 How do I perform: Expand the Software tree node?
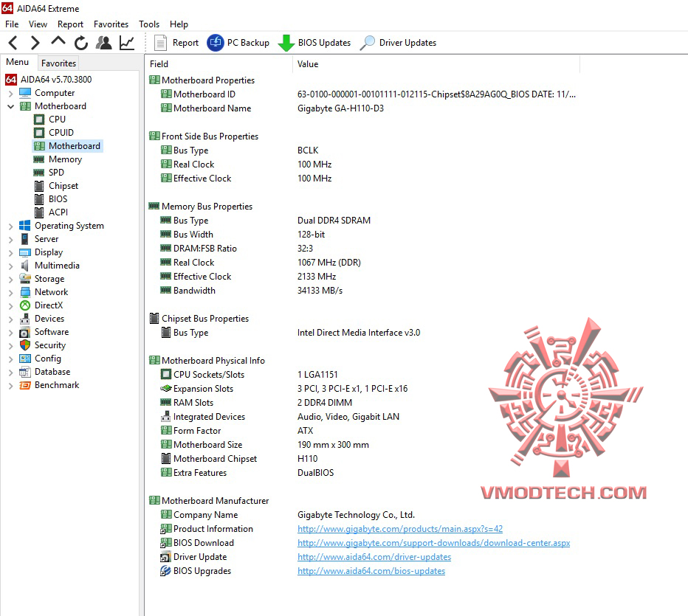tap(10, 332)
